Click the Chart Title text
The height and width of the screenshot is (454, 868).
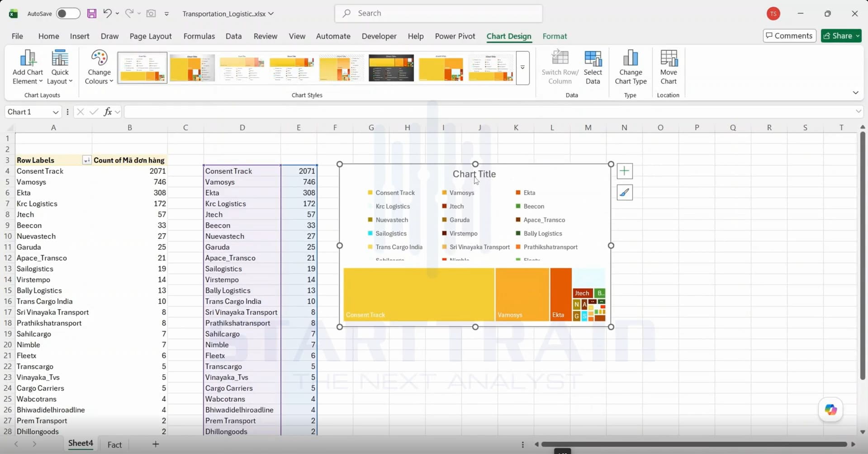(474, 174)
